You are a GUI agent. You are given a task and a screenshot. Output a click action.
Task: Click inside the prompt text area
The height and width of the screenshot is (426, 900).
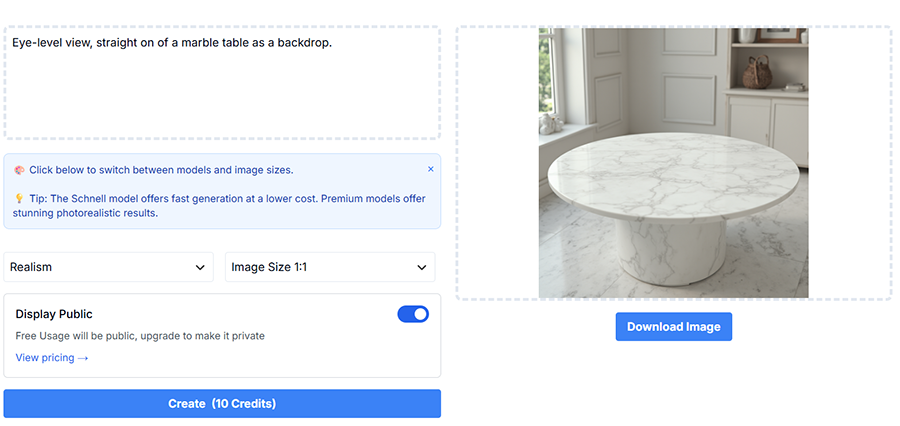pos(222,83)
